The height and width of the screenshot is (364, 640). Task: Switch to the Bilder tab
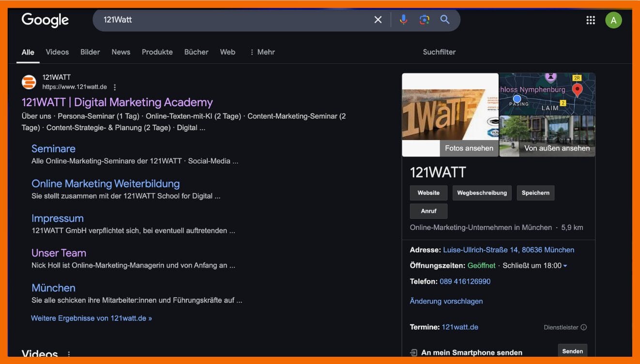coord(90,52)
